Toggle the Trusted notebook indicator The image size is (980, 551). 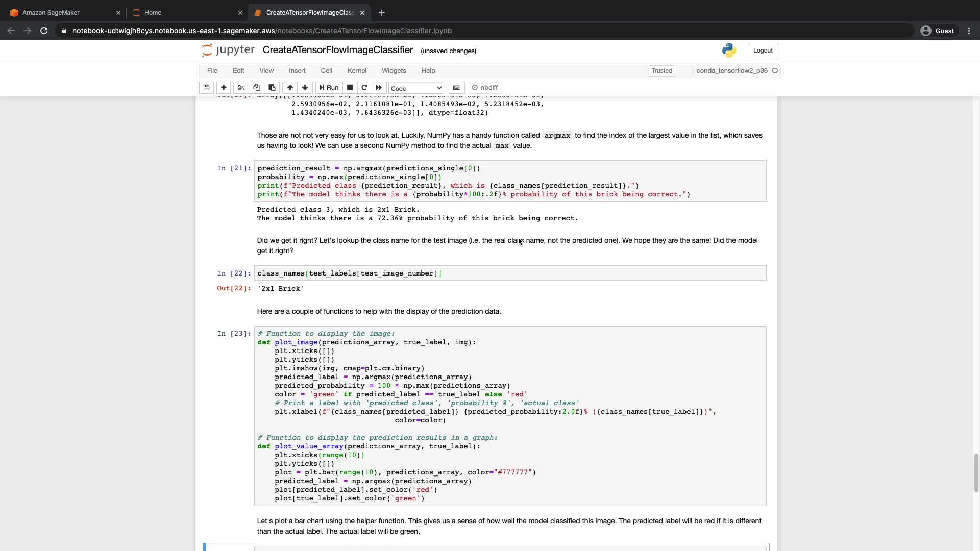click(661, 71)
